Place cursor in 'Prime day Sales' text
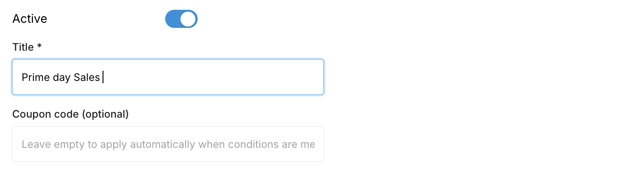 click(x=61, y=78)
